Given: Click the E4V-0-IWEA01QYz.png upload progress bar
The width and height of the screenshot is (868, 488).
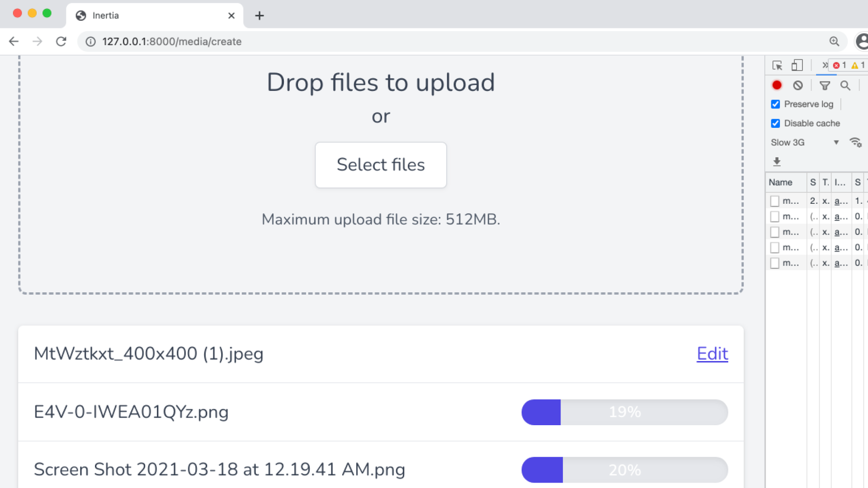Looking at the screenshot, I should [624, 412].
